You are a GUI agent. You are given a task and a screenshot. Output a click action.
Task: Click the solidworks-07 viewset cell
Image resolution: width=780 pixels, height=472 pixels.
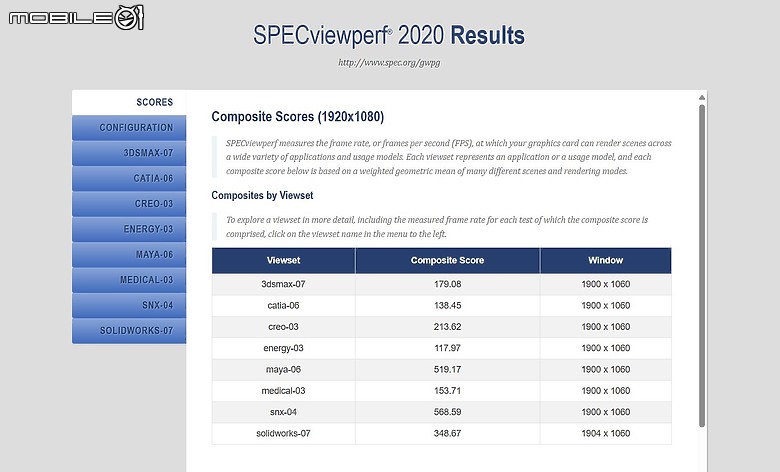point(284,434)
